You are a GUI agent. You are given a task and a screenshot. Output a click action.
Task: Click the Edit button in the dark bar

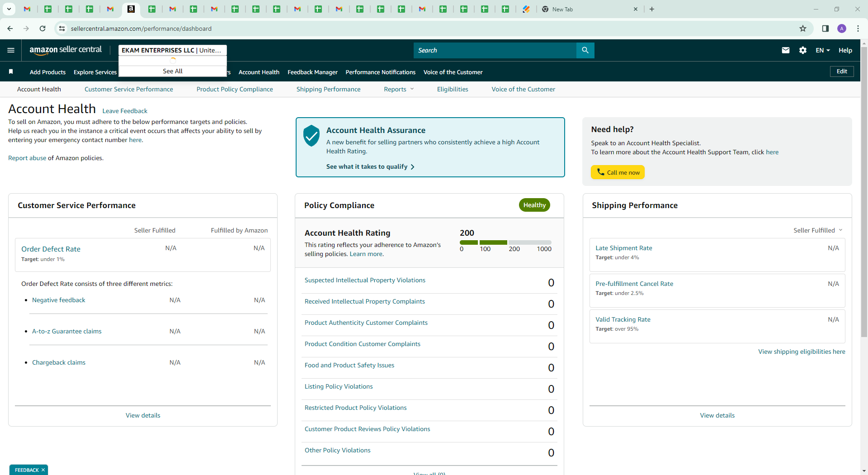(x=842, y=71)
